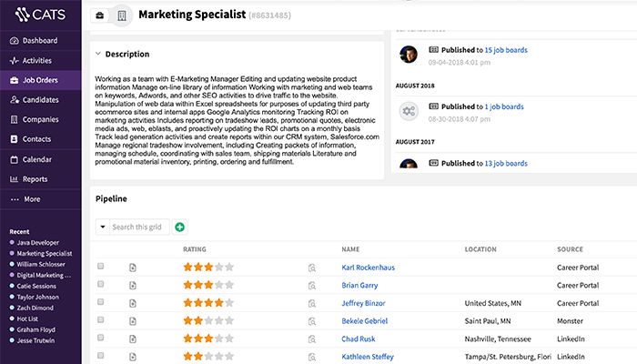Click the green add button beside grid search

pos(179,227)
